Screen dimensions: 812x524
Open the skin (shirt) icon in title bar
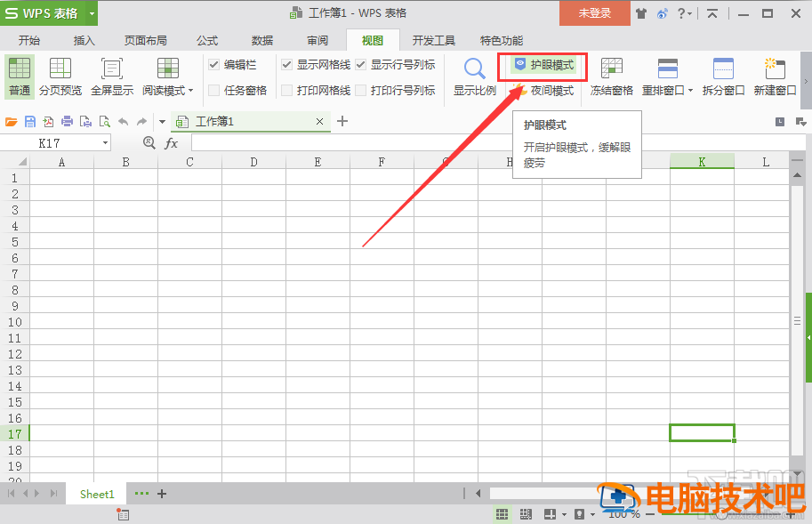641,13
